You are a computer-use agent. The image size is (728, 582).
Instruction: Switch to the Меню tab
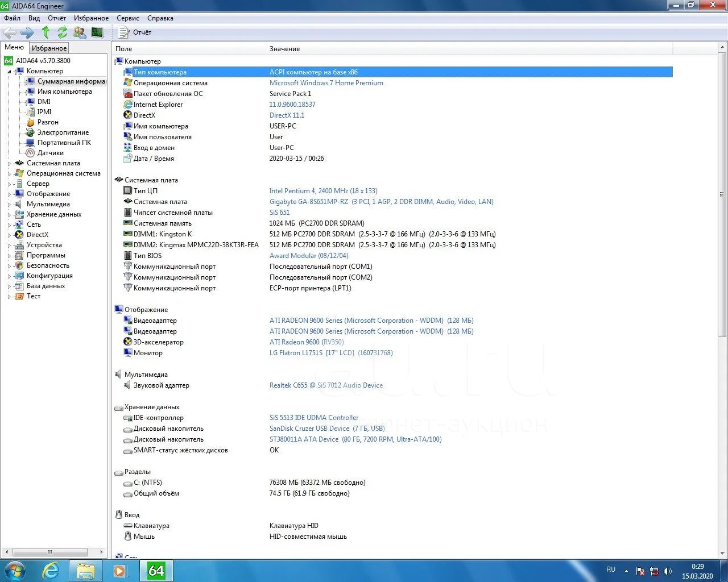pos(14,47)
